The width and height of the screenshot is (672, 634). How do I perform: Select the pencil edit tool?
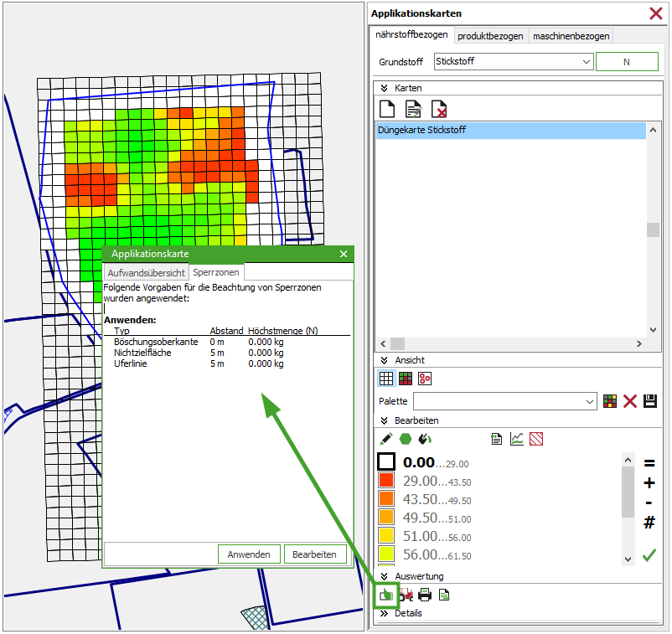386,438
